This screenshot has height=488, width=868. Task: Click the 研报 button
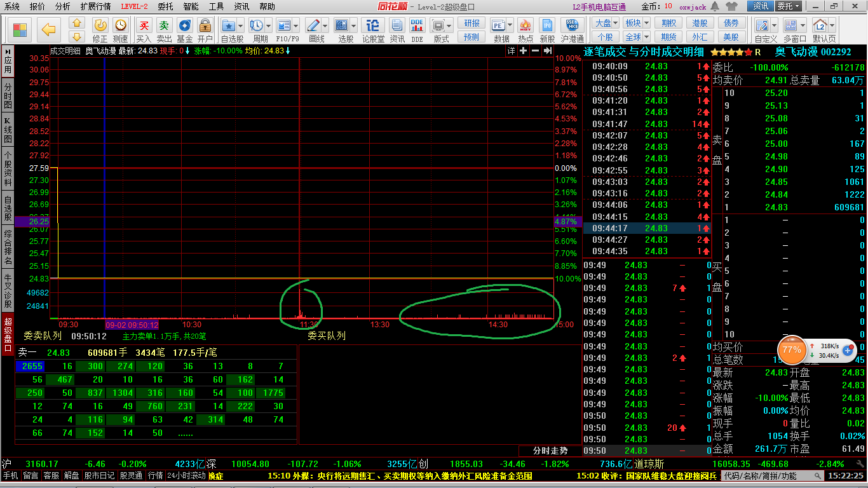coord(471,23)
